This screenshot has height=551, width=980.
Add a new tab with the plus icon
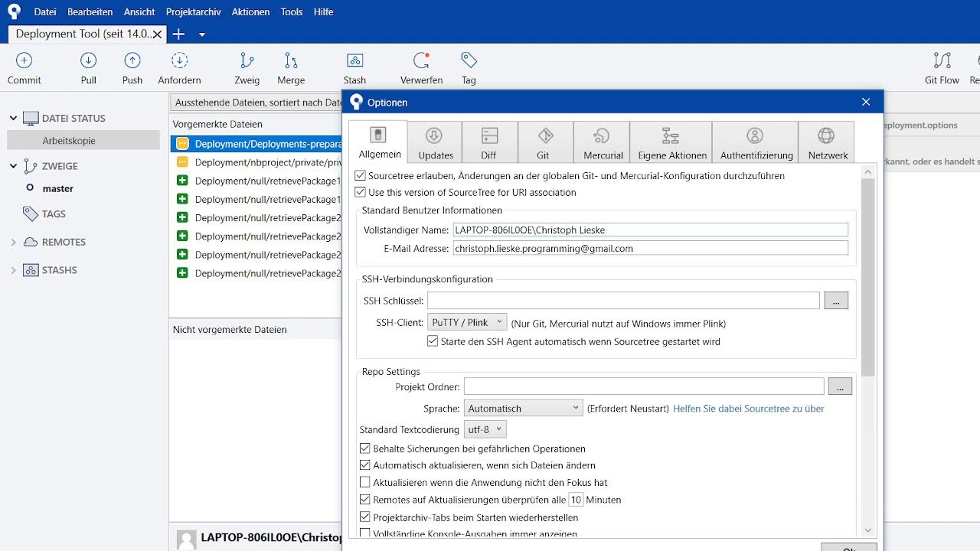click(x=178, y=34)
